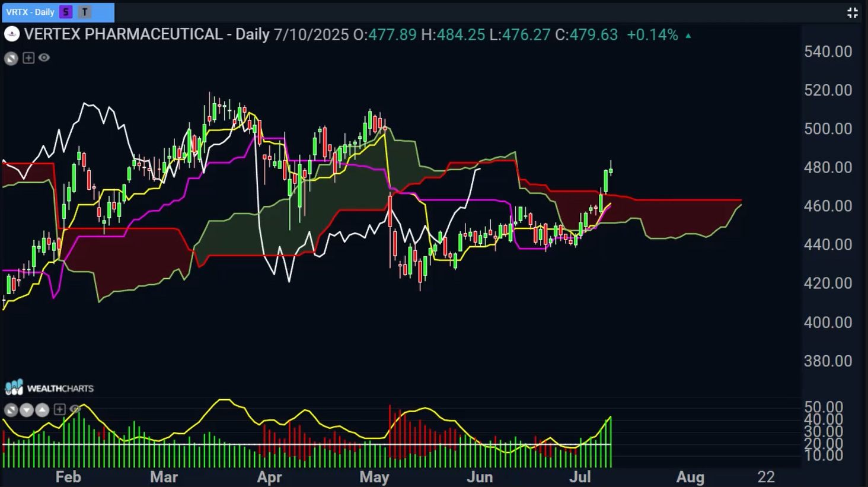The height and width of the screenshot is (487, 868).
Task: Click the 400.00 price axis label
Action: coord(828,322)
